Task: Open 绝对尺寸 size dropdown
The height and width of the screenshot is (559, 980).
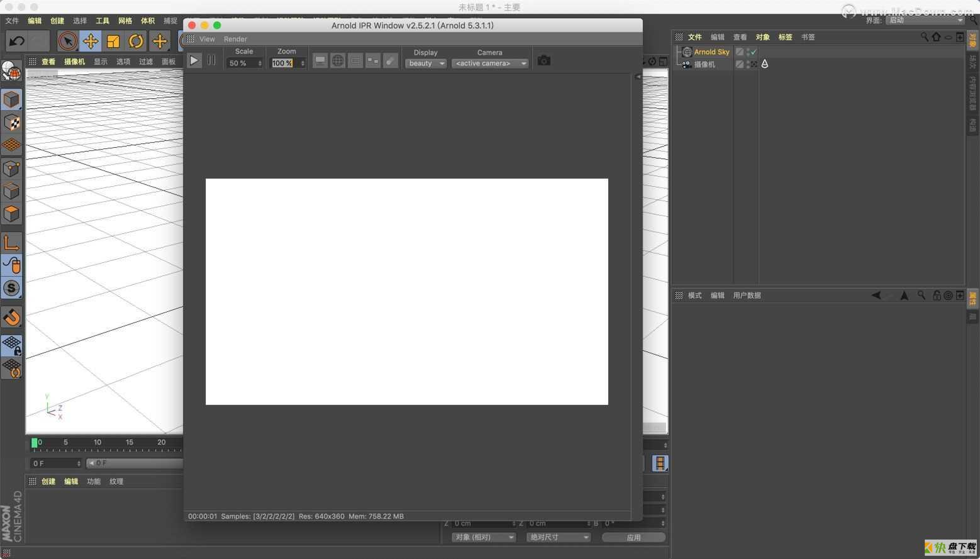Action: [559, 538]
